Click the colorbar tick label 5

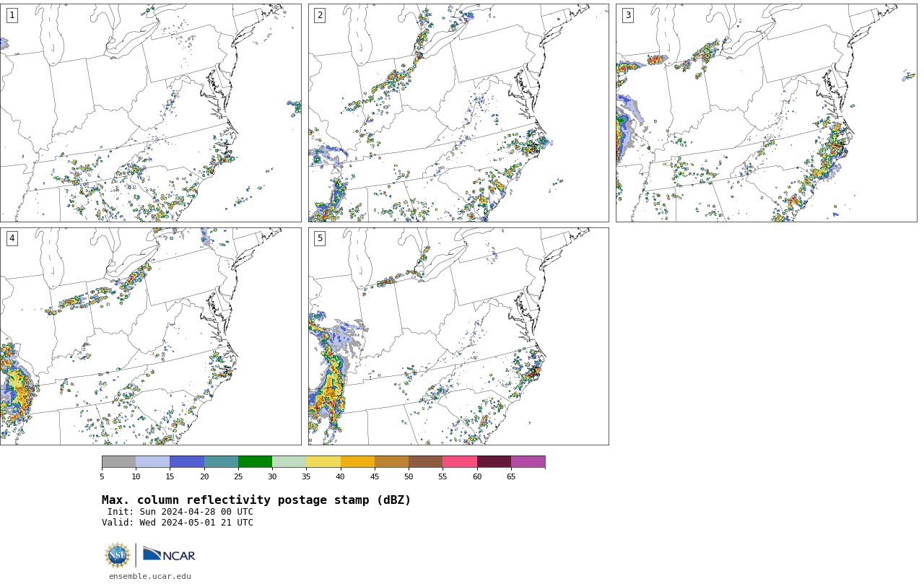click(x=102, y=476)
